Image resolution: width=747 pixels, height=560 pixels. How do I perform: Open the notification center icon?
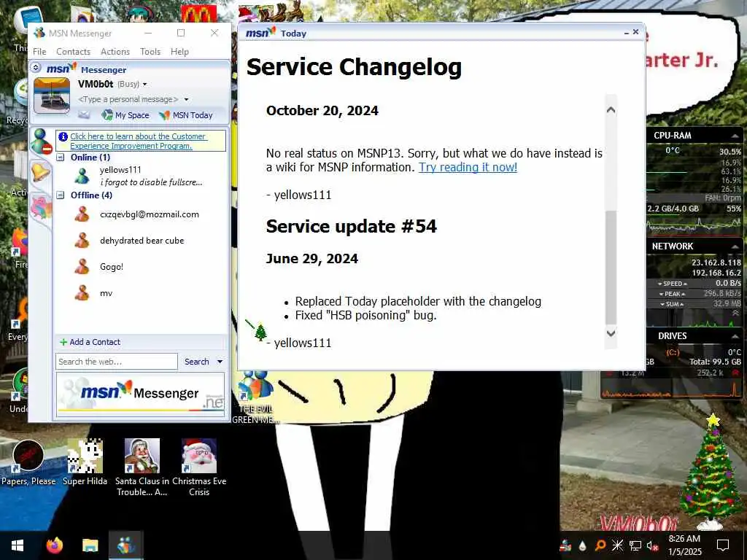(x=723, y=545)
